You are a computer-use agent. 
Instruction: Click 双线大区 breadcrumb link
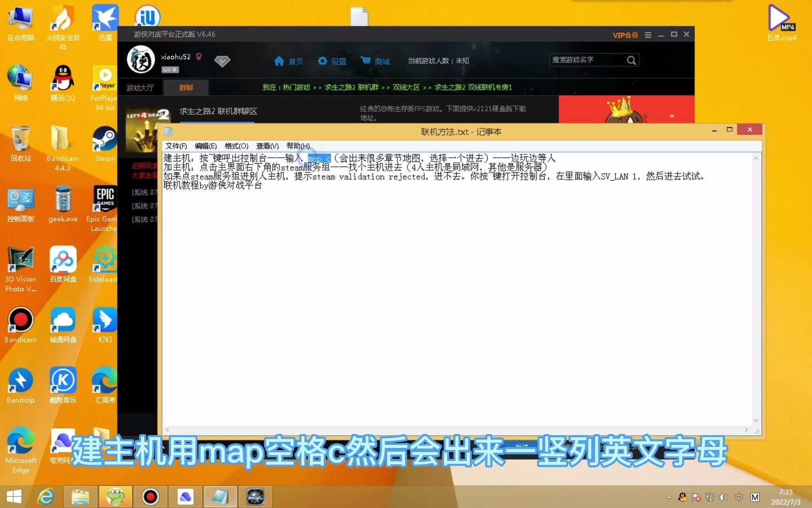click(x=406, y=87)
